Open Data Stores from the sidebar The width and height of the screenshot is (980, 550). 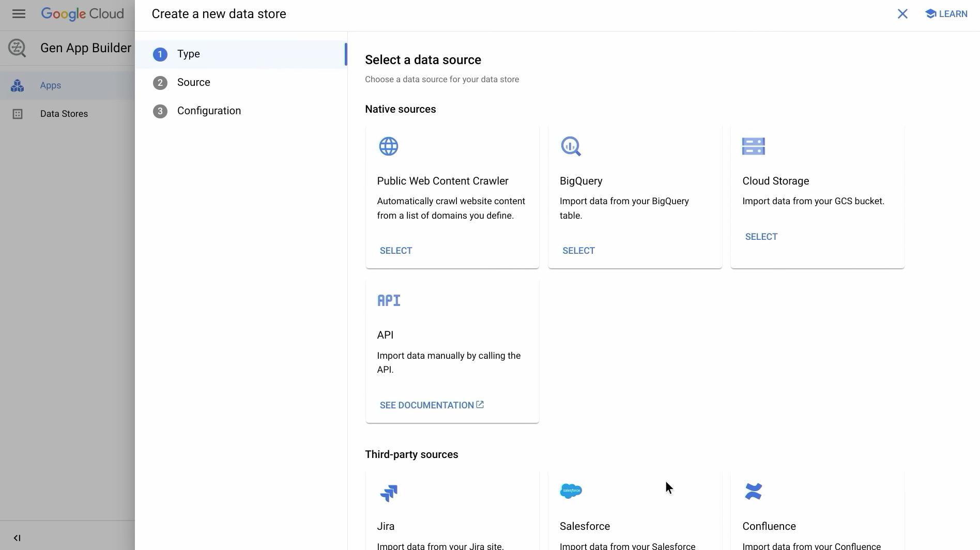(64, 113)
